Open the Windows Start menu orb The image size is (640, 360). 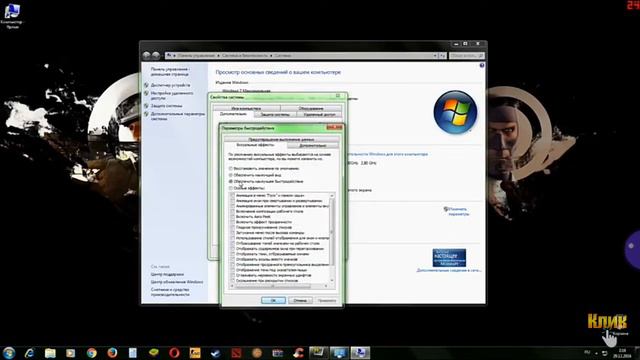pyautogui.click(x=9, y=353)
